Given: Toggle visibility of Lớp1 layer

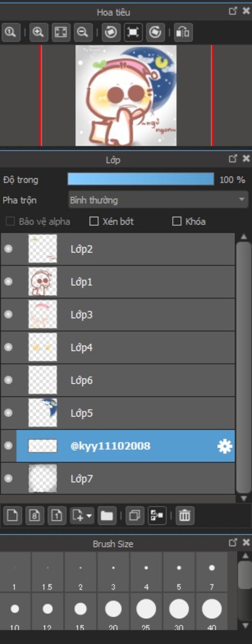Looking at the screenshot, I should 8,281.
